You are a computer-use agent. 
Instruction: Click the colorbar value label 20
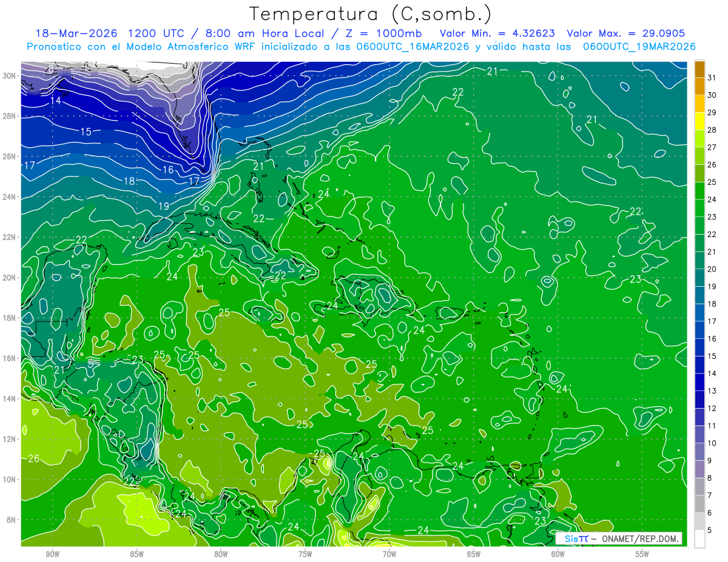pyautogui.click(x=712, y=269)
